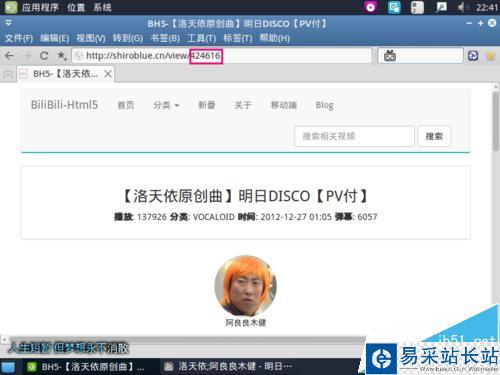Click the yellow icon at the toolbar's right end
This screenshot has height=375, width=500.
(x=491, y=56)
